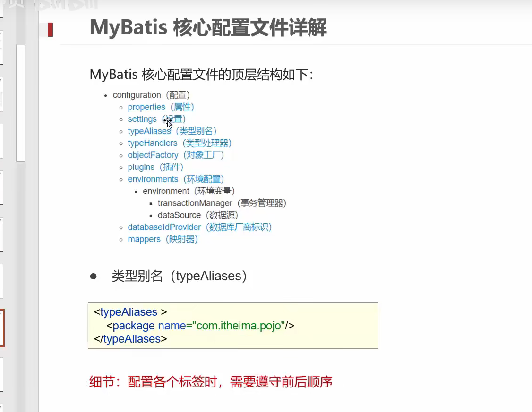Open the plugins (插件) link
The width and height of the screenshot is (532, 412).
coord(155,167)
